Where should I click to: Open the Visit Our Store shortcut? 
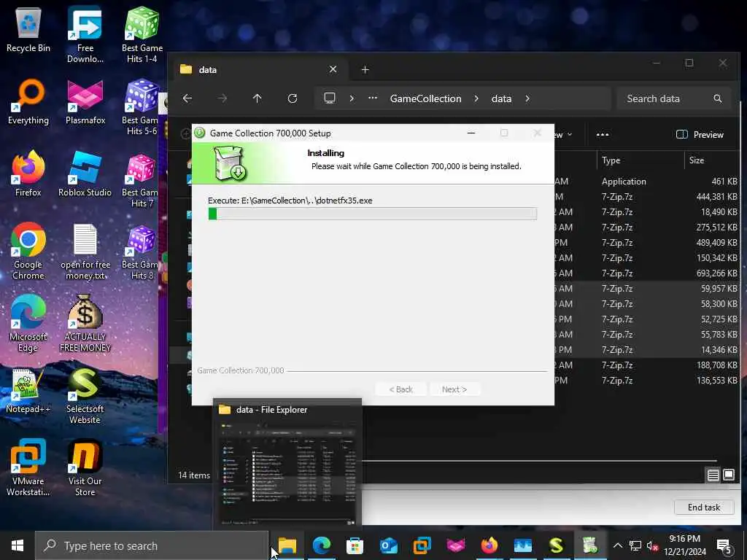(85, 469)
